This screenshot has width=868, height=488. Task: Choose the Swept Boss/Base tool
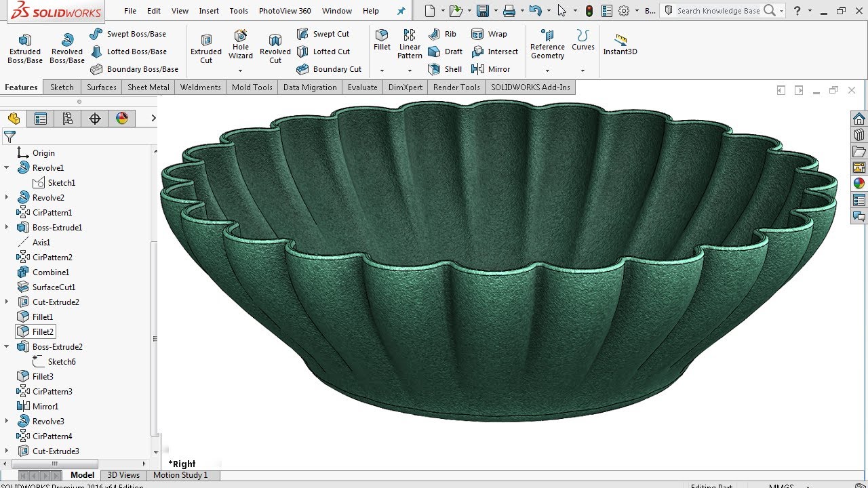tap(127, 34)
